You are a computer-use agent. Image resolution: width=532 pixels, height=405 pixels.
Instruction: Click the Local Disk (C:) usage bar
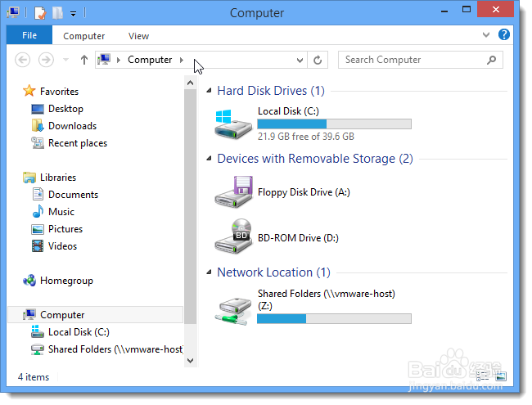coord(334,124)
